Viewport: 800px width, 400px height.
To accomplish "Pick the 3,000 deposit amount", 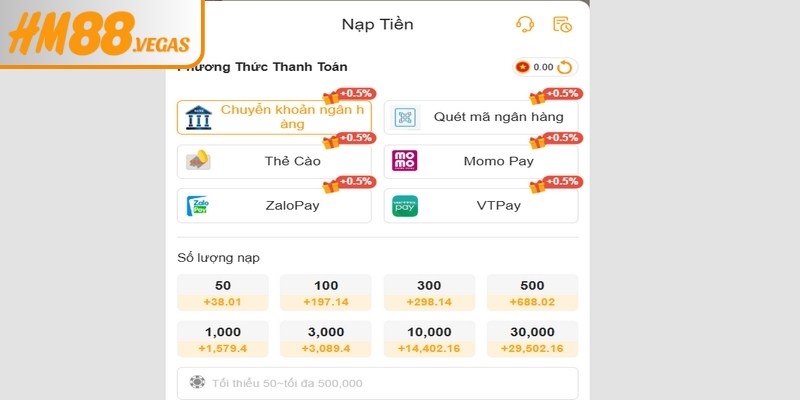I will 326,339.
